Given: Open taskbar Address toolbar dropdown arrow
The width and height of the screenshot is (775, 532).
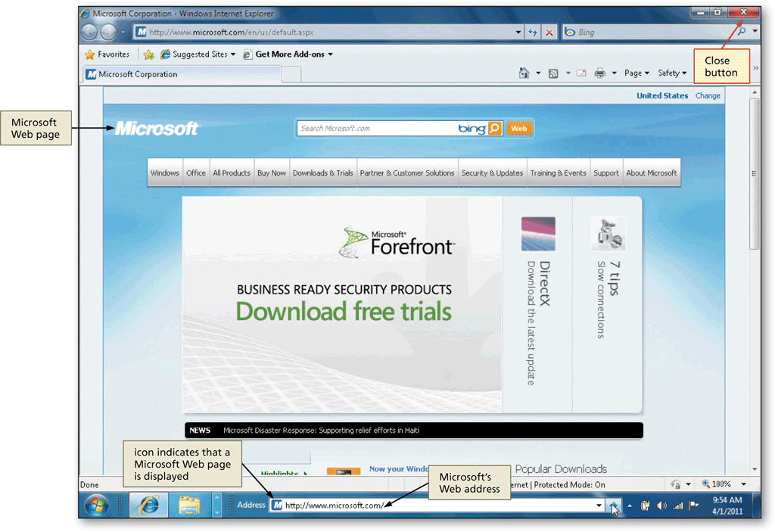Looking at the screenshot, I should tap(599, 506).
